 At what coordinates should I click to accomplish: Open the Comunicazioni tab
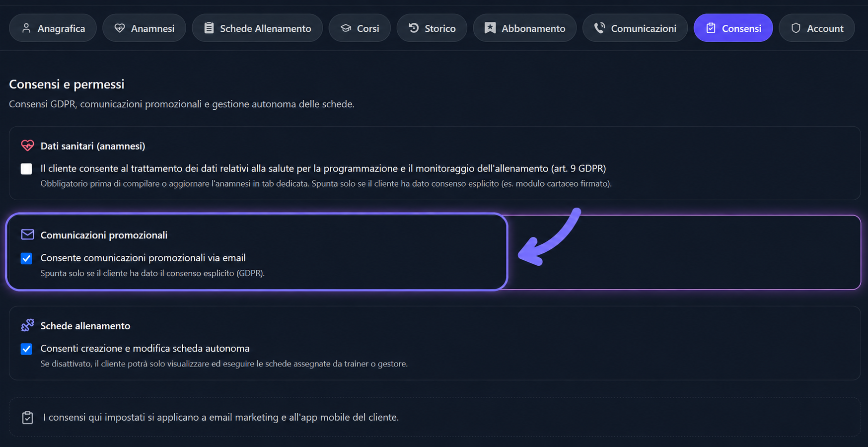click(635, 28)
